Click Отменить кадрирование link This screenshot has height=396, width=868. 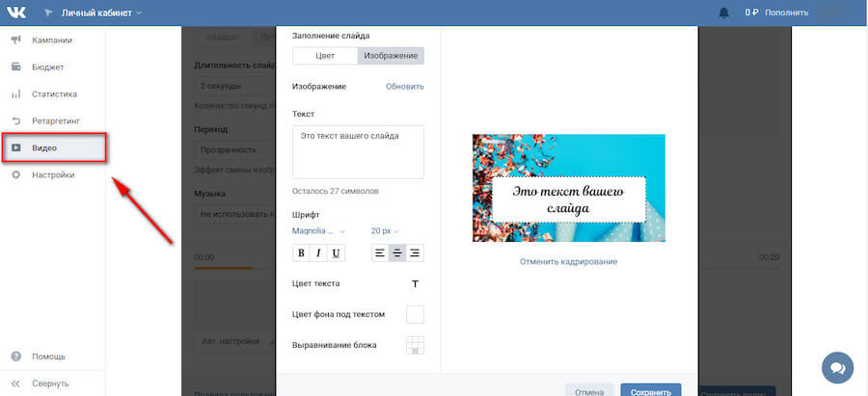568,262
